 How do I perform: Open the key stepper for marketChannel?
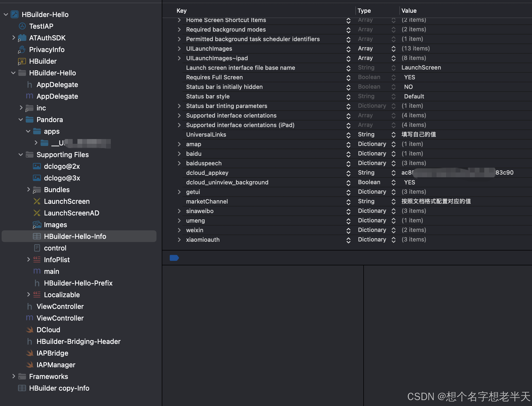(348, 201)
